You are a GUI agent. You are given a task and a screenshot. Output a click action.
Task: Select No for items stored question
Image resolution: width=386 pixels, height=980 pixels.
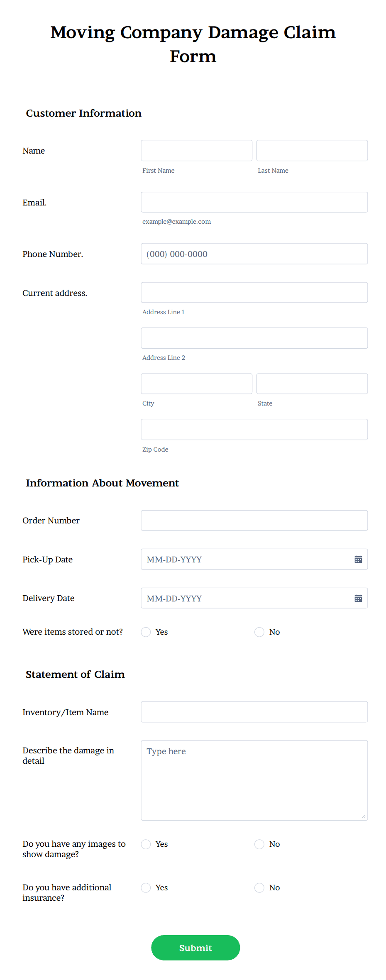(259, 632)
